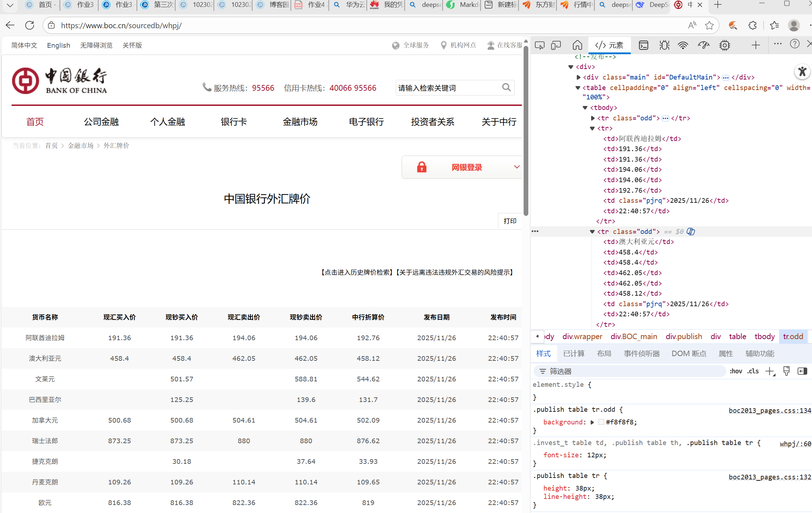Open the Performance gauge panel icon
Viewport: 812px width, 513px height.
703,45
